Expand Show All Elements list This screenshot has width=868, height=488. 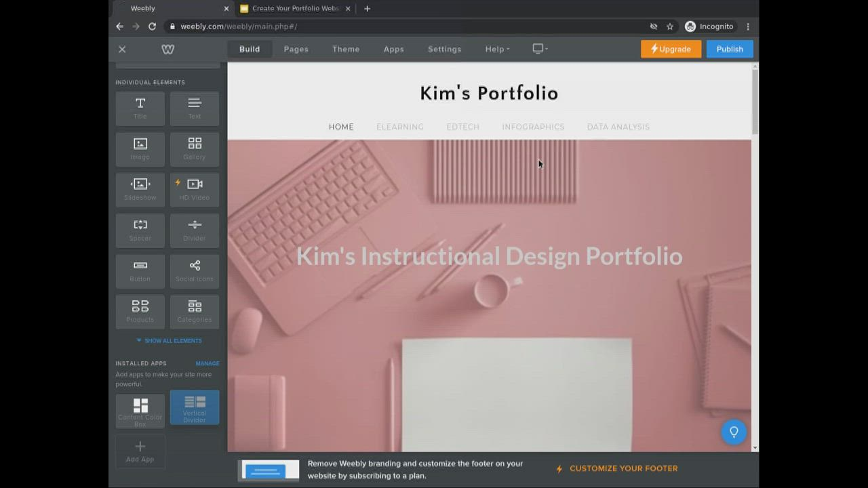tap(169, 341)
